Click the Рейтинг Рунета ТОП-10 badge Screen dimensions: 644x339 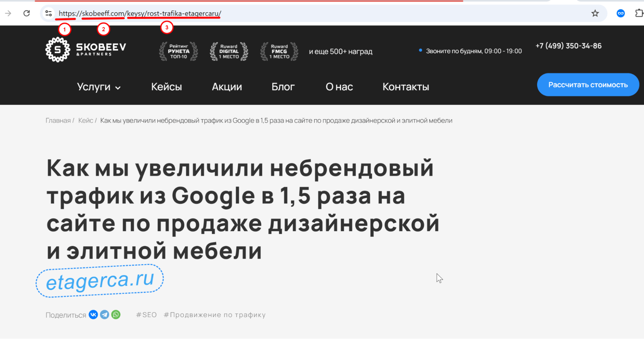[178, 51]
